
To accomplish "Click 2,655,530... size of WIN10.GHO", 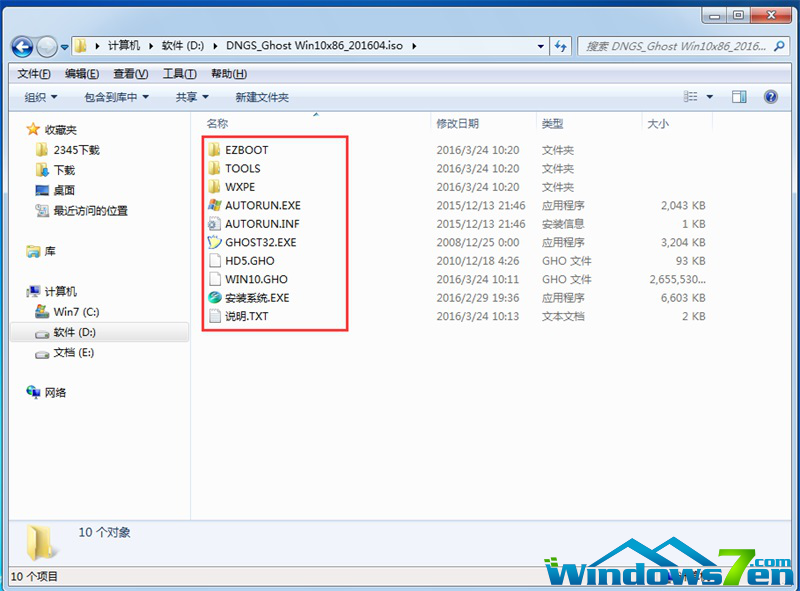I will click(678, 279).
